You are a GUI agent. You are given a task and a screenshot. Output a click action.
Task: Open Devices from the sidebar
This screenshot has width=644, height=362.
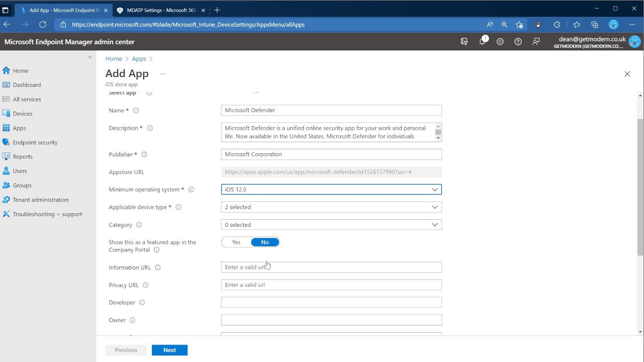pos(22,113)
